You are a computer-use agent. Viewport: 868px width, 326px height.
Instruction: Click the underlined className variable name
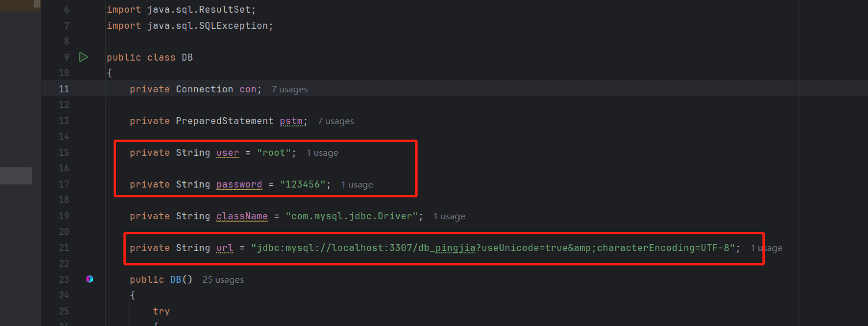click(242, 216)
